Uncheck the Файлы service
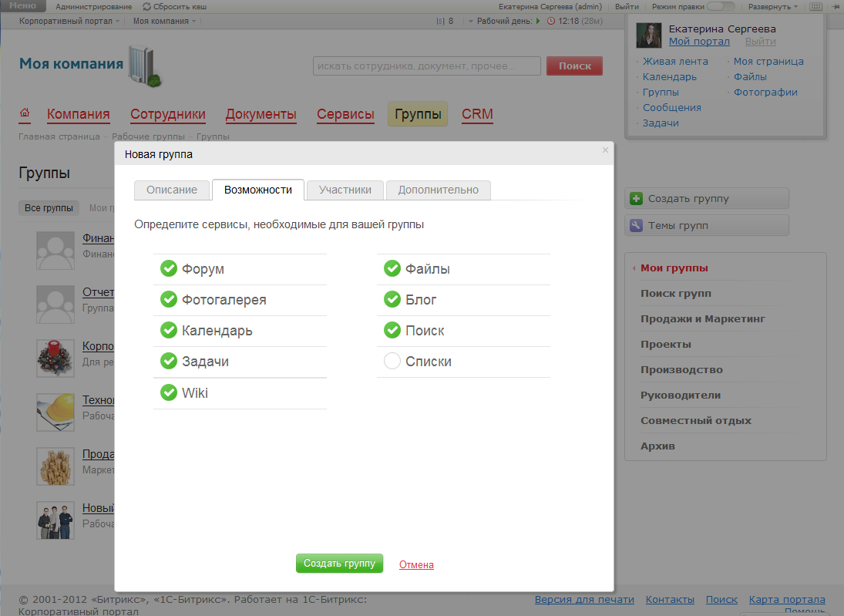Viewport: 844px width, 616px height. 392,268
